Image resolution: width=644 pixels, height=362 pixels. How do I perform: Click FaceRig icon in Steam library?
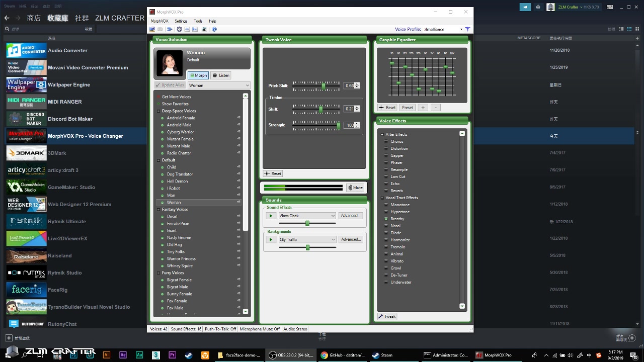26,290
